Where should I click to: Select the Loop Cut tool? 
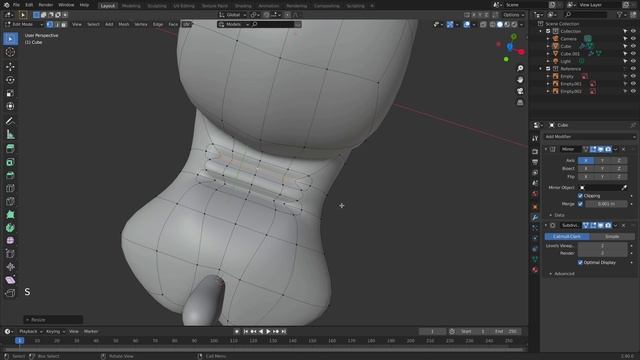(10, 189)
